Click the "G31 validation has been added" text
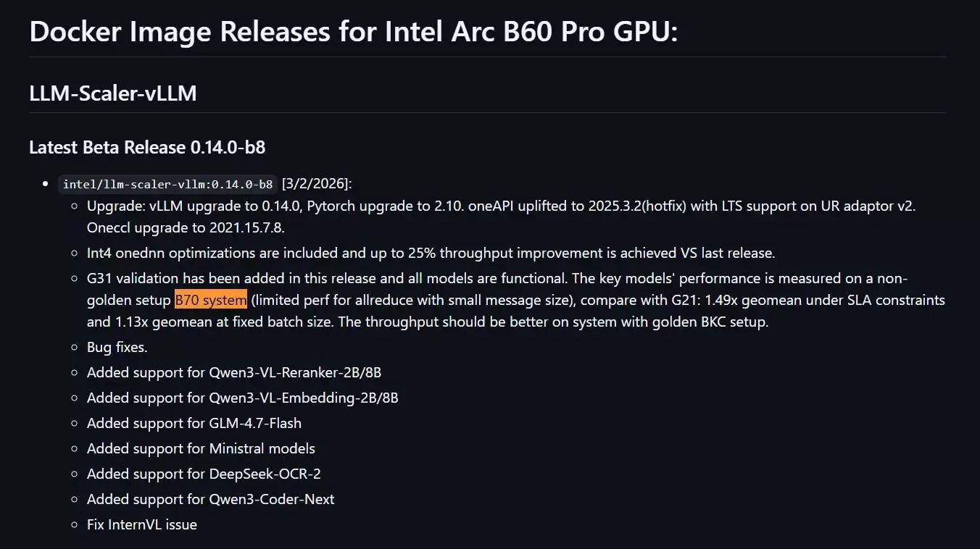980x549 pixels. tap(180, 278)
